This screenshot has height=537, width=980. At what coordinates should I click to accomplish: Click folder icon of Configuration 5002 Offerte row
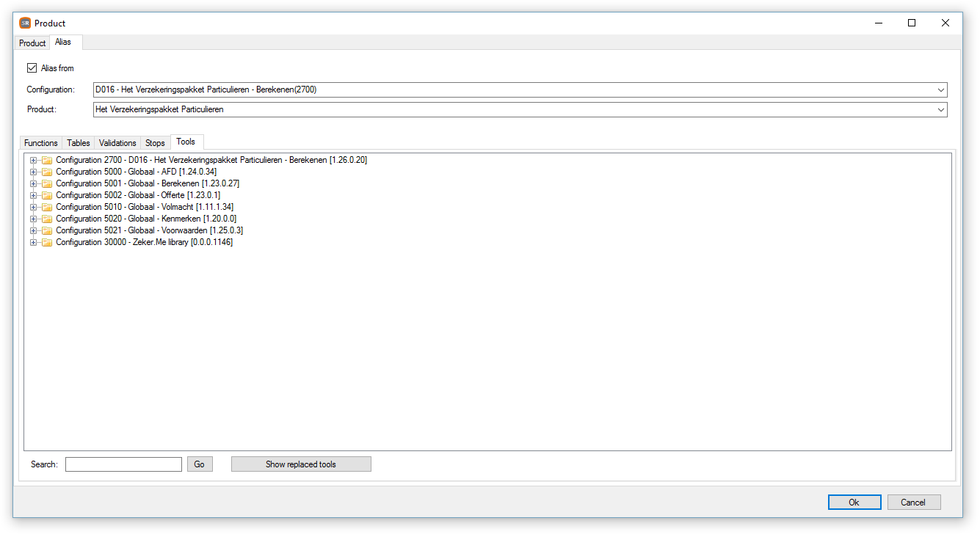point(47,195)
